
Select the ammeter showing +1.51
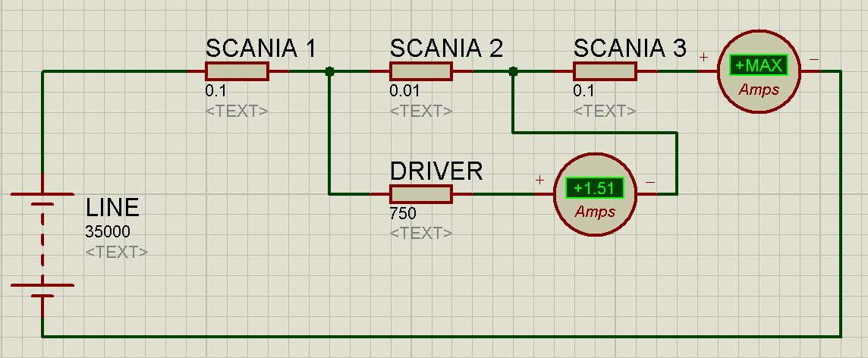click(x=595, y=194)
